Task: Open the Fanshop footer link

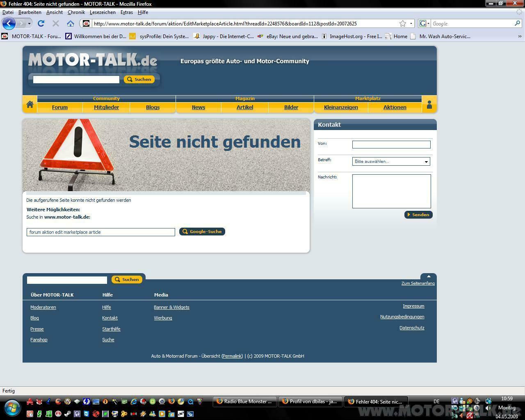Action: click(39, 340)
